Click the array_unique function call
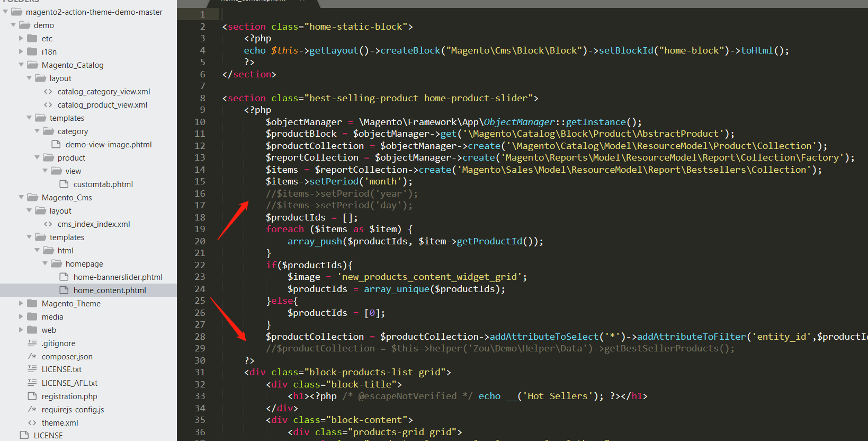The width and height of the screenshot is (868, 441). 397,289
